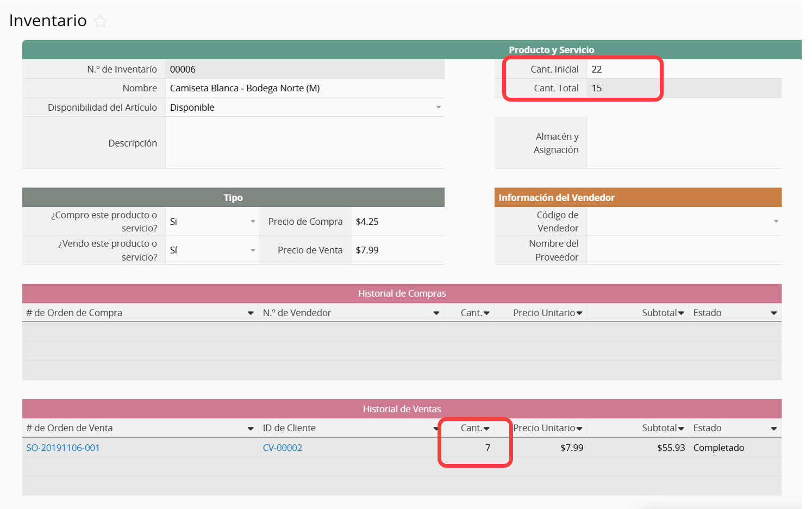Open sales order link SO-20191106-001
Image resolution: width=812 pixels, height=509 pixels.
click(x=63, y=448)
